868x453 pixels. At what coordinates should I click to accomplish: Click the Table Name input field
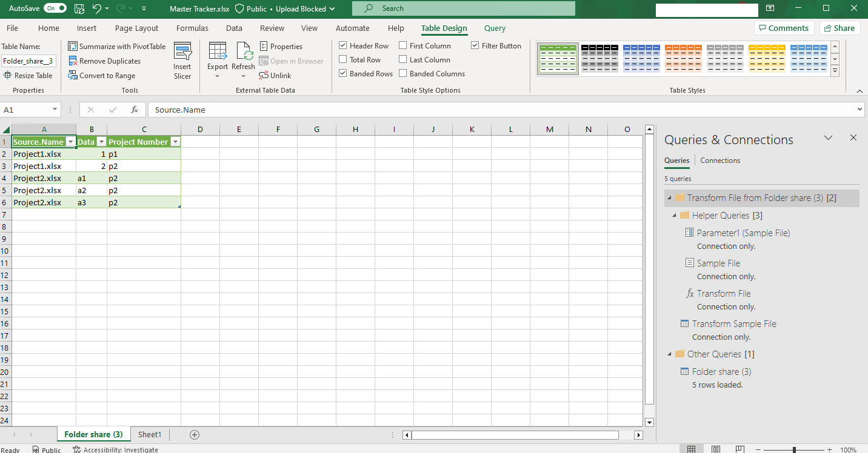pyautogui.click(x=28, y=61)
